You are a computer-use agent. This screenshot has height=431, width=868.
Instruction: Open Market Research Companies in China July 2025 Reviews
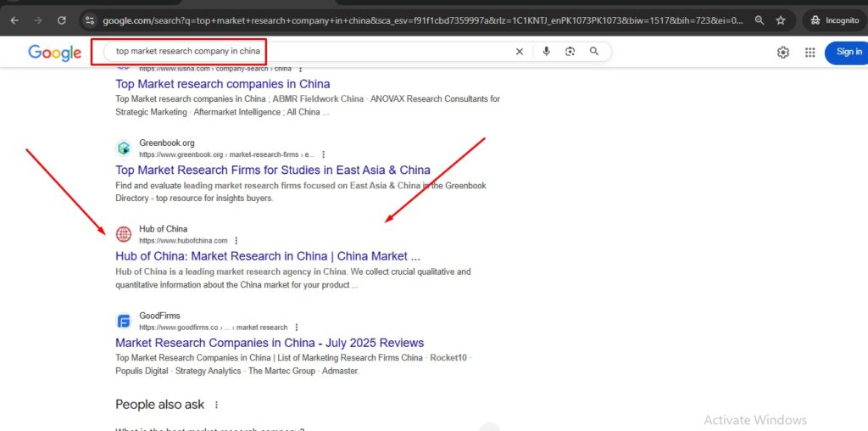[270, 343]
